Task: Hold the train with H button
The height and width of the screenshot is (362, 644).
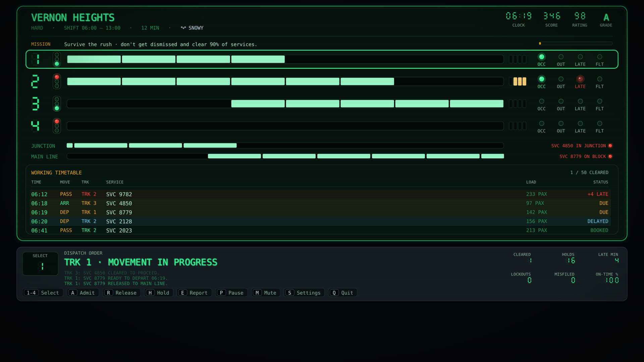Action: click(x=159, y=293)
